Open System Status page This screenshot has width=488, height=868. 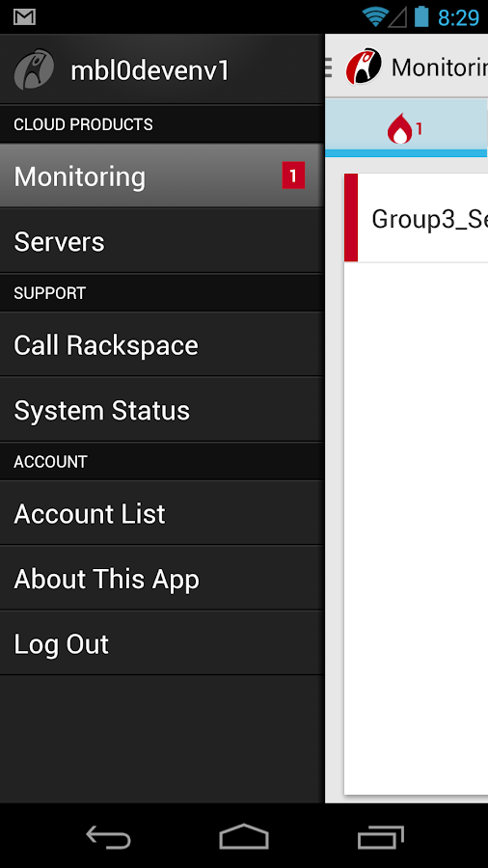(162, 410)
